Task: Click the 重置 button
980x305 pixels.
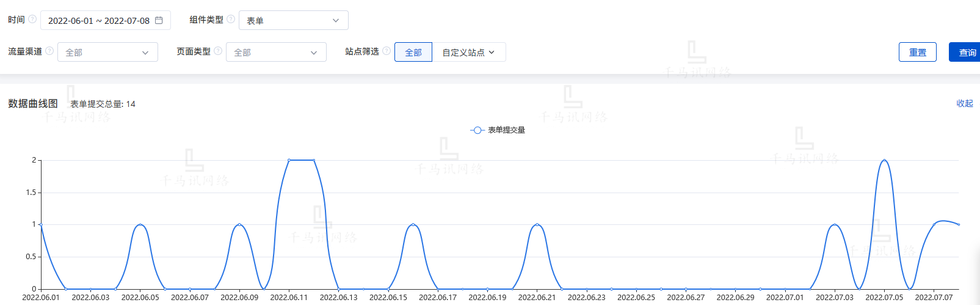Action: (917, 53)
